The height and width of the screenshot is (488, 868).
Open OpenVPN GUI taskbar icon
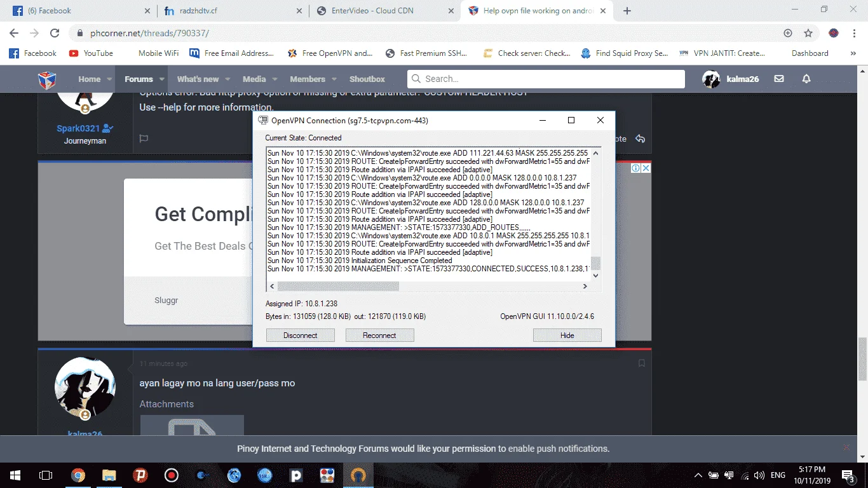pyautogui.click(x=358, y=475)
